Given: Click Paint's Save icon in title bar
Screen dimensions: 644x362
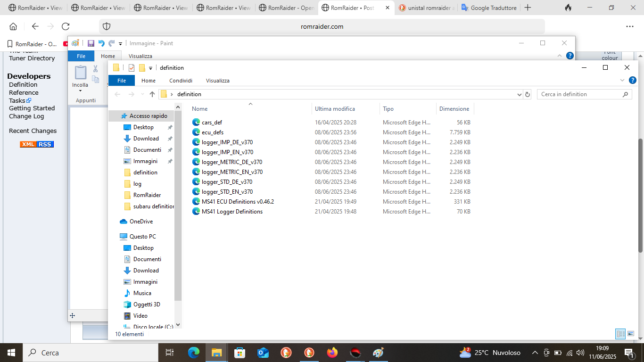Looking at the screenshot, I should click(91, 43).
